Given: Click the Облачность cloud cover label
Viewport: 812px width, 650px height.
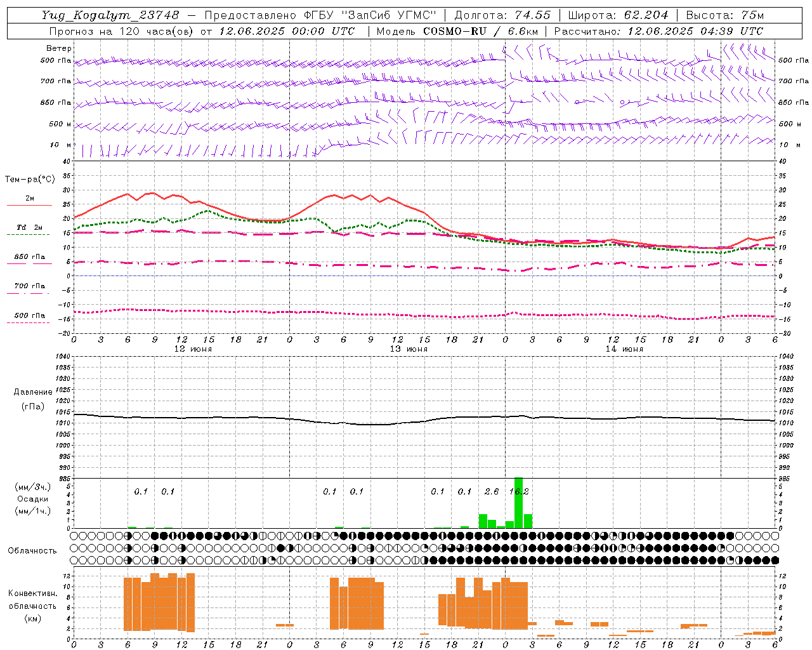Looking at the screenshot, I should click(x=32, y=551).
